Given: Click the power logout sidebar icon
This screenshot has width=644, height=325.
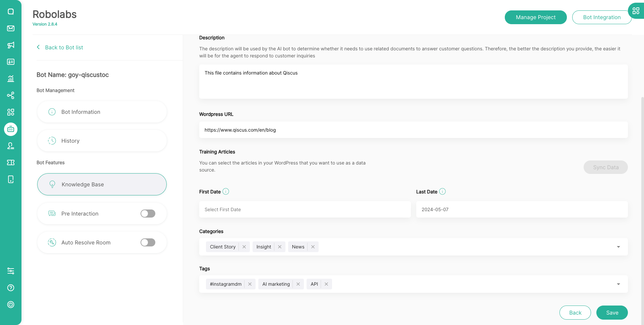Looking at the screenshot, I should [11, 305].
